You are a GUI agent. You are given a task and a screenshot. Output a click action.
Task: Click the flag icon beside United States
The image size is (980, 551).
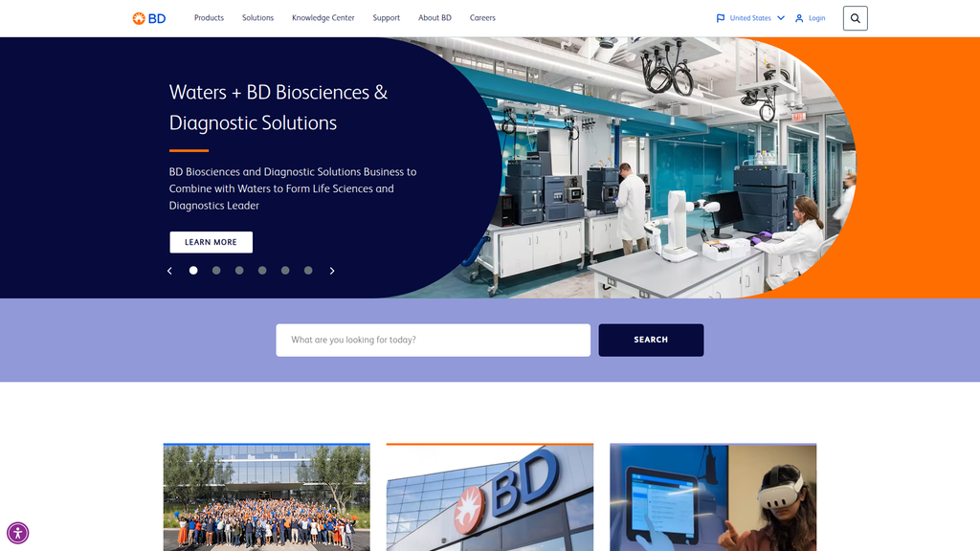pyautogui.click(x=720, y=18)
